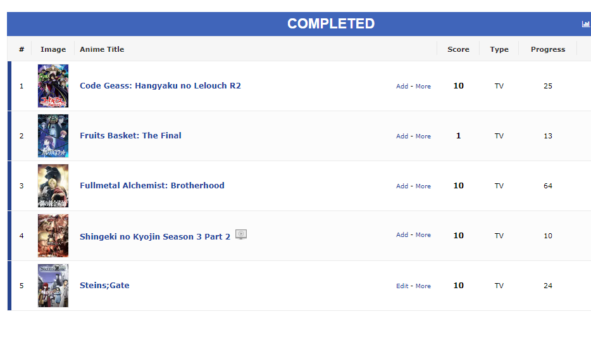Screen dimensions: 591x364
Task: Open Code Geass: Hangyaku no Lelouch R2 title
Action: [x=160, y=86]
